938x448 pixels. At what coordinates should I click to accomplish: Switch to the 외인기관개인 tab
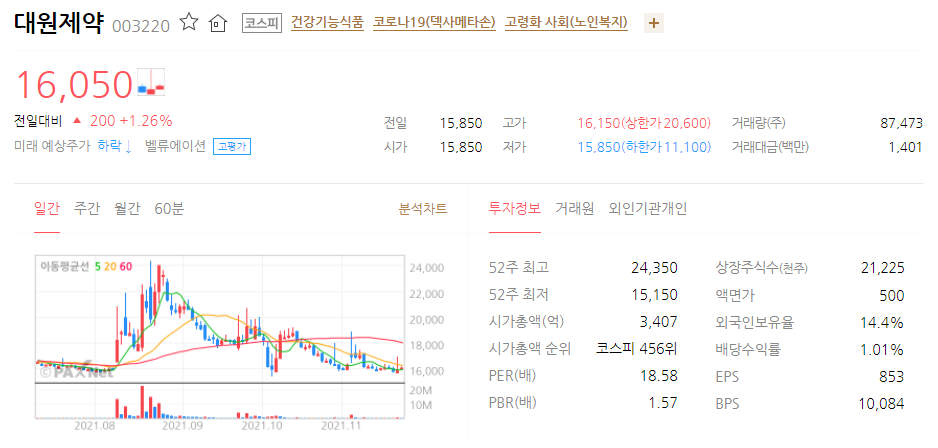click(648, 209)
